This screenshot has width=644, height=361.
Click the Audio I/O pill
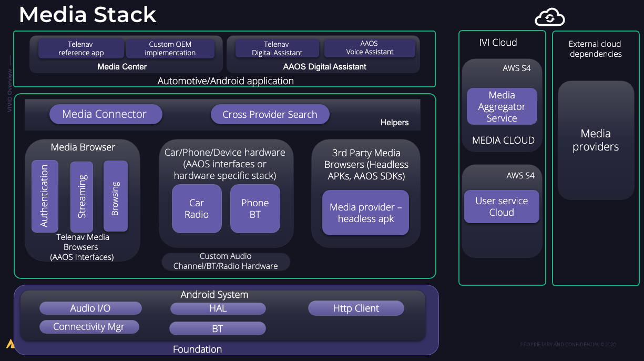[90, 308]
